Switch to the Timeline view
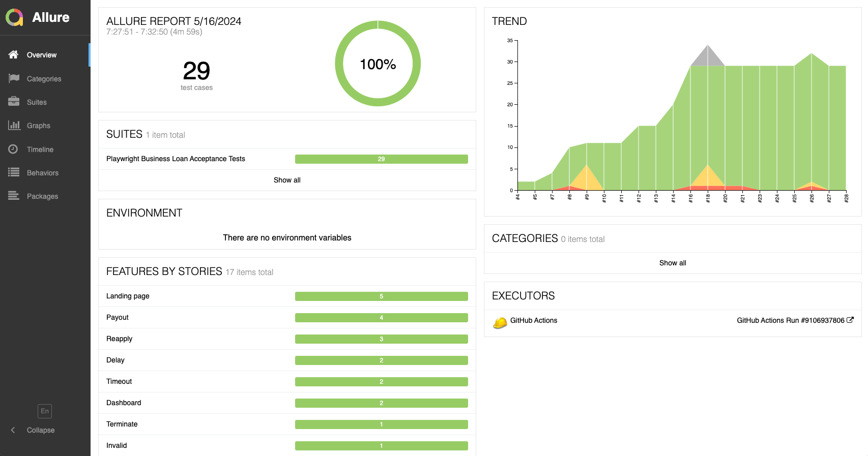Image resolution: width=868 pixels, height=456 pixels. tap(45, 149)
